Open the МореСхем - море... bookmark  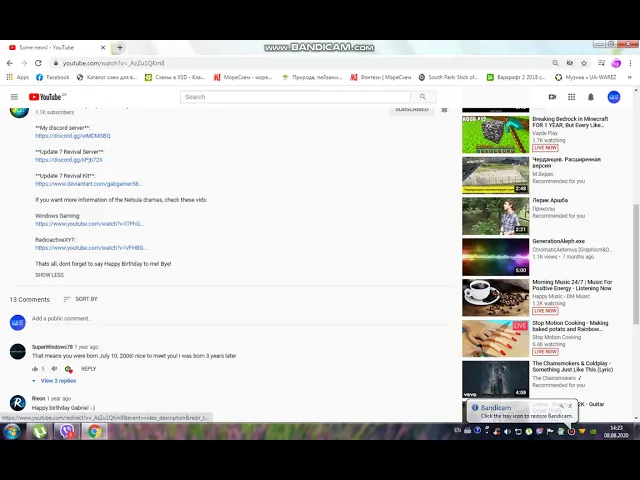242,77
